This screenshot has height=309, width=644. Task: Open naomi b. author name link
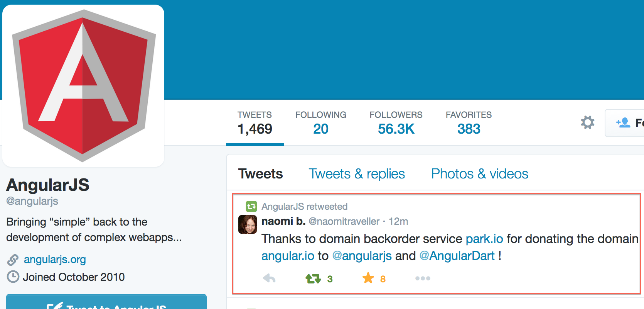(283, 221)
